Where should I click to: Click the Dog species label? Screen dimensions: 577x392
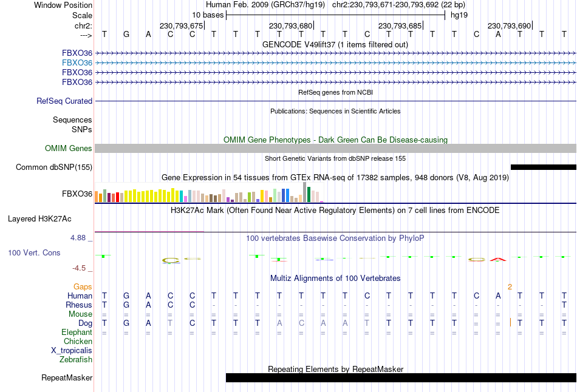tap(85, 323)
